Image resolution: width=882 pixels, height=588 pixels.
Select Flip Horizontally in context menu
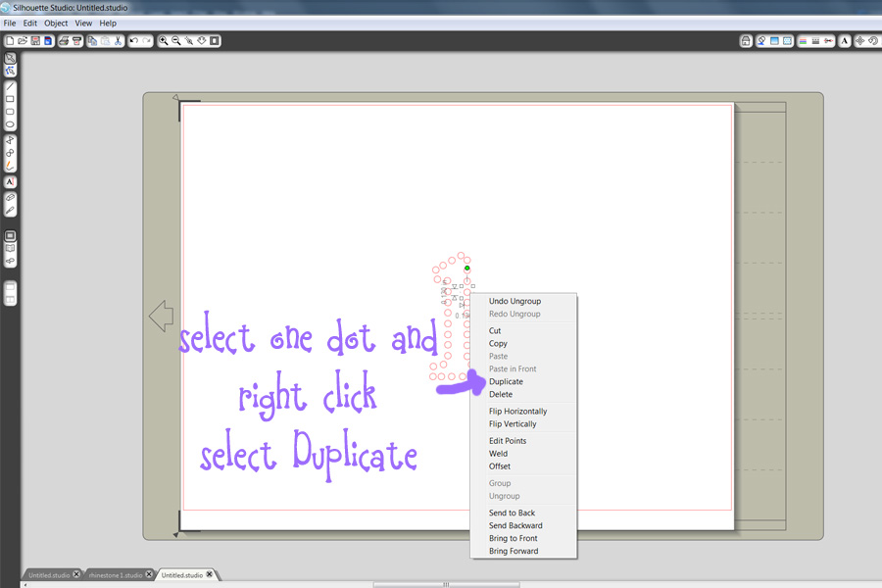point(517,412)
